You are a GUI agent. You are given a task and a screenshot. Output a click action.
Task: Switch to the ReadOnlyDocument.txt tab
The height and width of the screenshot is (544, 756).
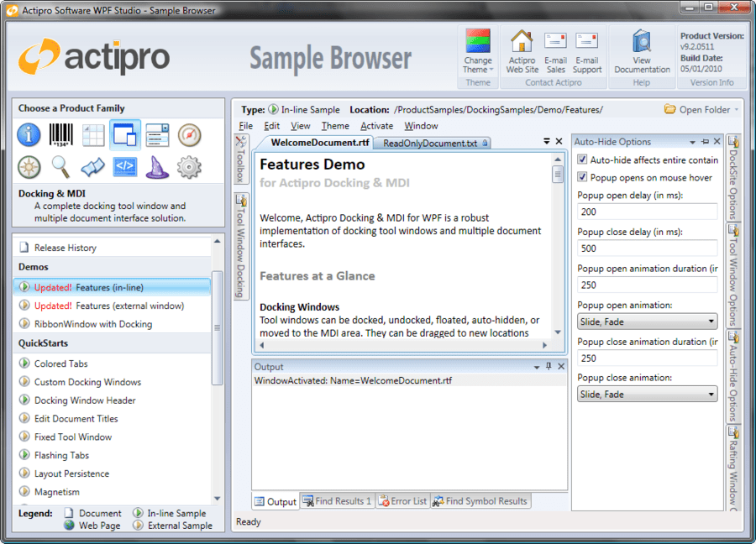(x=430, y=143)
